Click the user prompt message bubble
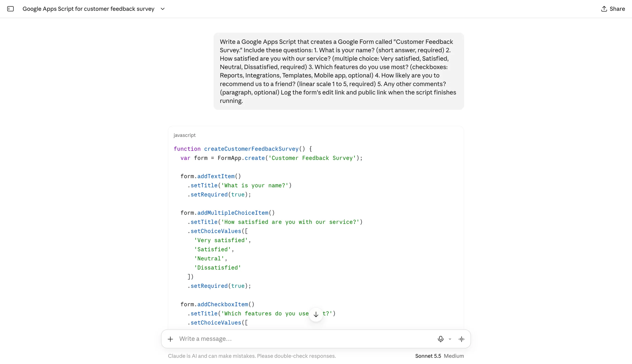The image size is (632, 364). point(338,71)
